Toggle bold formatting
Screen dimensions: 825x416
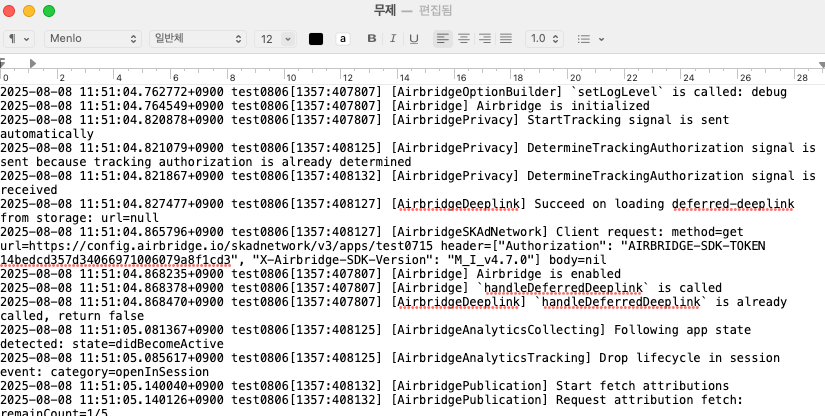[371, 38]
